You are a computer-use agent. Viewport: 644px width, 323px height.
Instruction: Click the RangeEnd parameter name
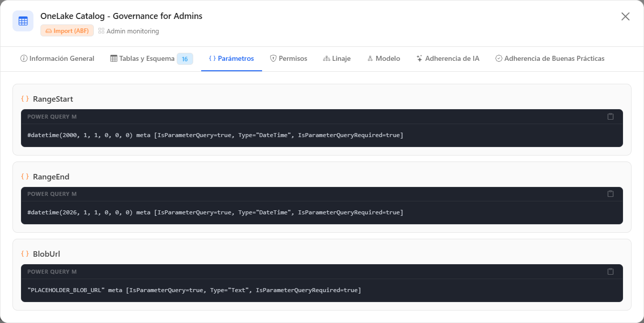point(51,176)
